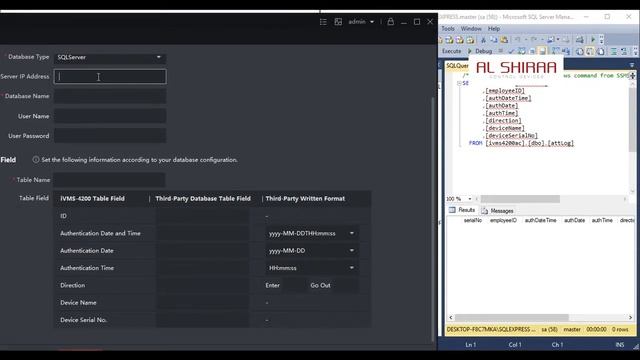Click the Activity Monitor icon in SSMS toolbar
640x360 pixels.
click(580, 40)
